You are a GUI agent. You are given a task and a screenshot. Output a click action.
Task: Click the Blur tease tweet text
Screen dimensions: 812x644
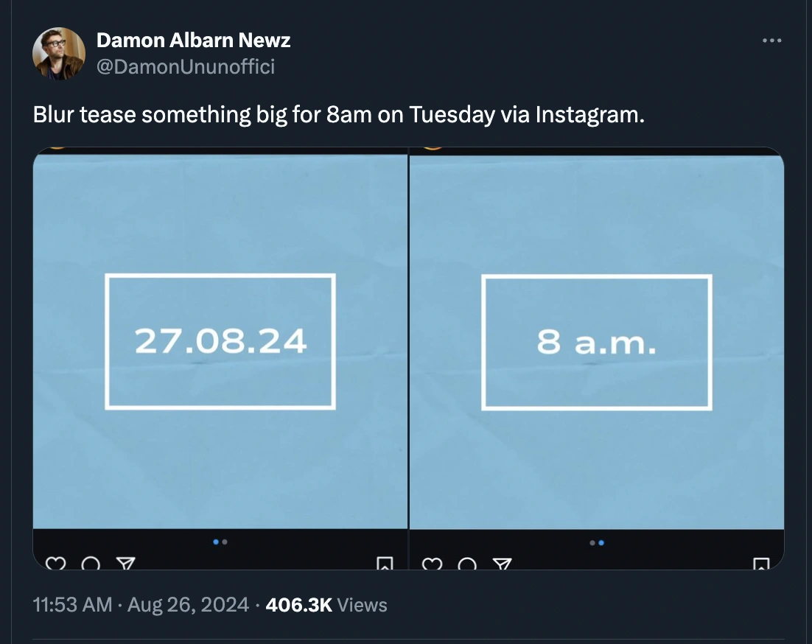tap(338, 115)
